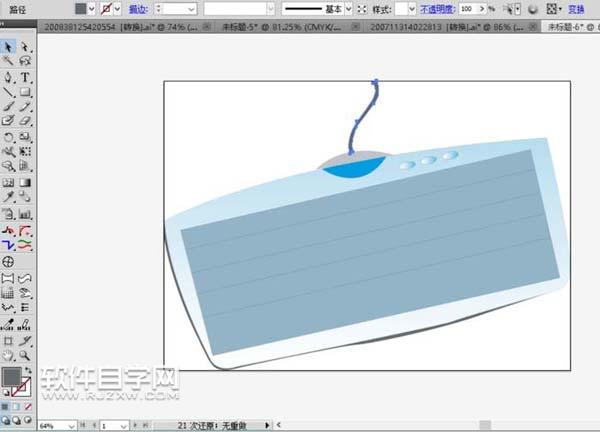Select the Blob Brush tool

(8, 121)
